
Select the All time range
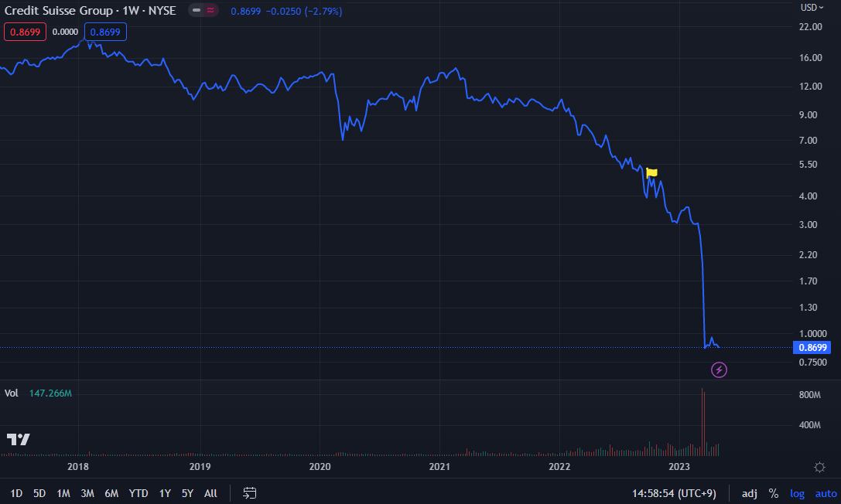click(x=210, y=493)
